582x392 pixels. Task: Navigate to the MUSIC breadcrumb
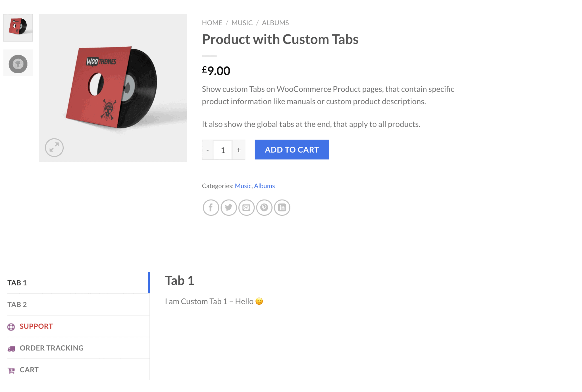242,23
